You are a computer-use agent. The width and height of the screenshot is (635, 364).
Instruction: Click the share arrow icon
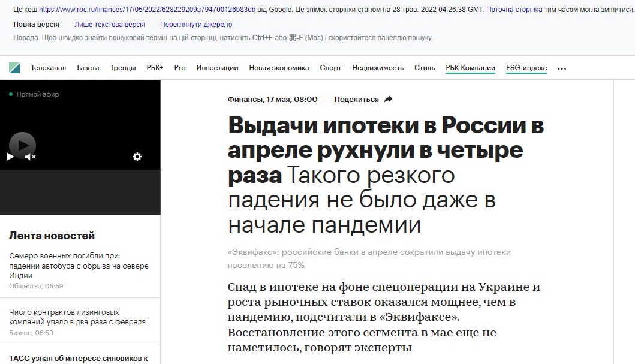(388, 100)
